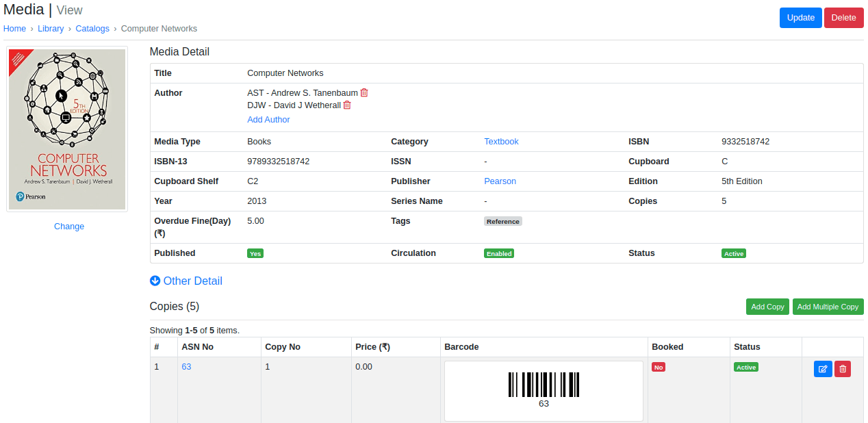
Task: Open ASN No 63 link
Action: click(x=186, y=367)
